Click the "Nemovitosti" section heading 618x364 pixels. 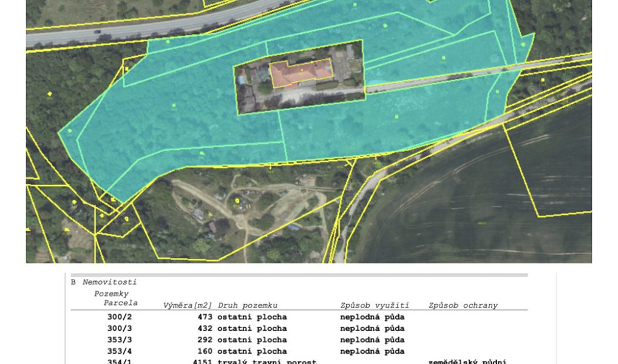109,282
